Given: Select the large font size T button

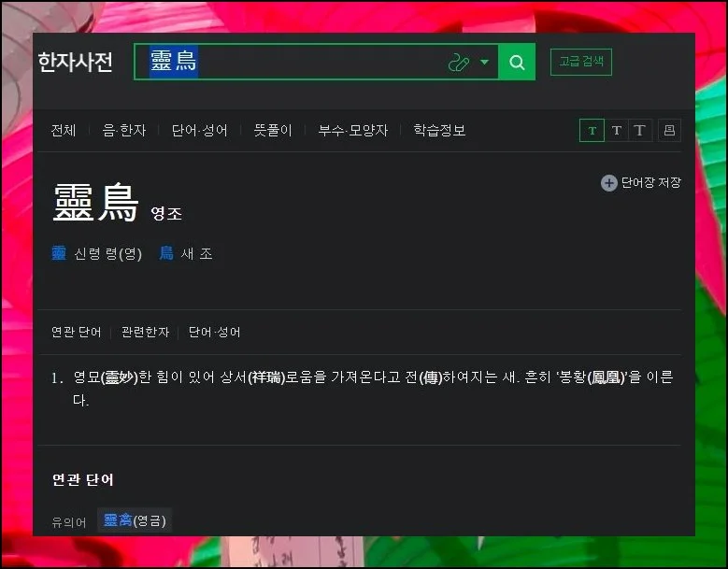Looking at the screenshot, I should pos(640,131).
